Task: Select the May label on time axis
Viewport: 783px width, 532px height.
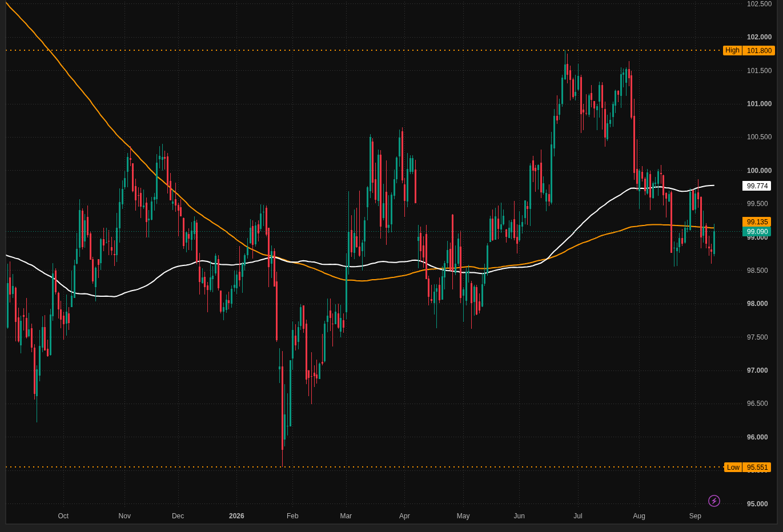Action: tap(463, 516)
